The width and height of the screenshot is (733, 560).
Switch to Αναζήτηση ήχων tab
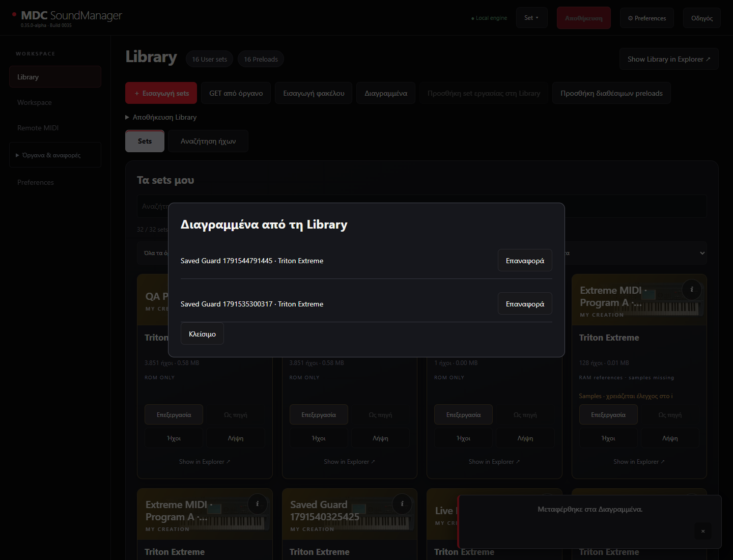tap(208, 141)
